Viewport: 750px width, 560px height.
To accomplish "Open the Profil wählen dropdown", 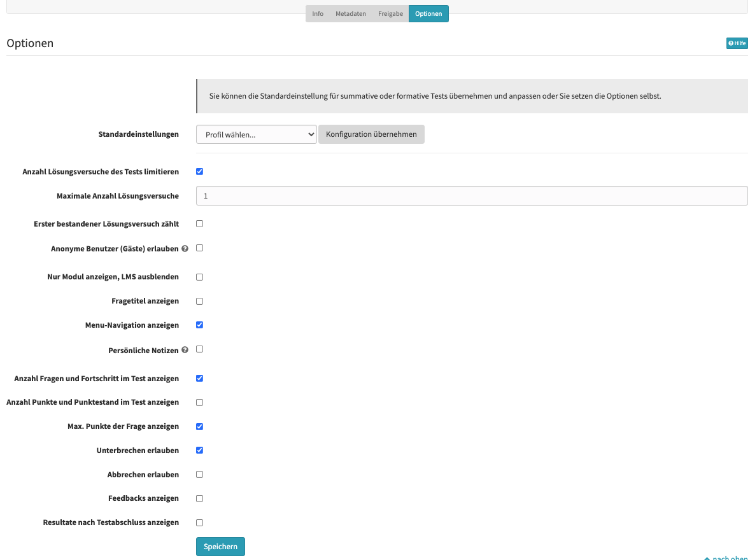I will pos(256,134).
